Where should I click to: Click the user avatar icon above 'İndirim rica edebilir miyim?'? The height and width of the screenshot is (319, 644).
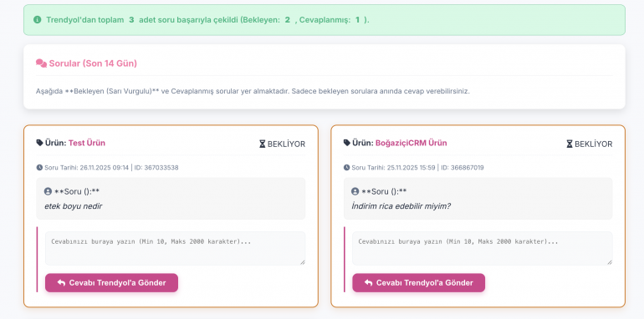[x=355, y=191]
